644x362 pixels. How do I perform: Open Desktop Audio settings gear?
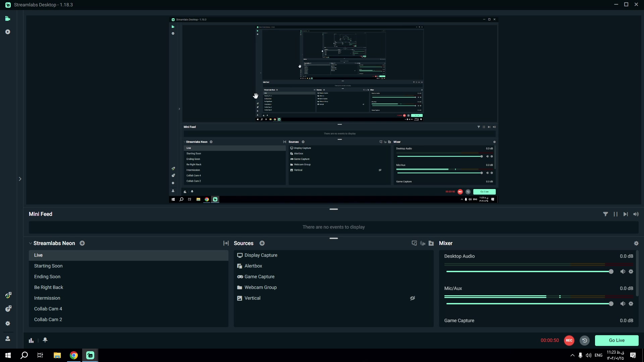pyautogui.click(x=631, y=272)
